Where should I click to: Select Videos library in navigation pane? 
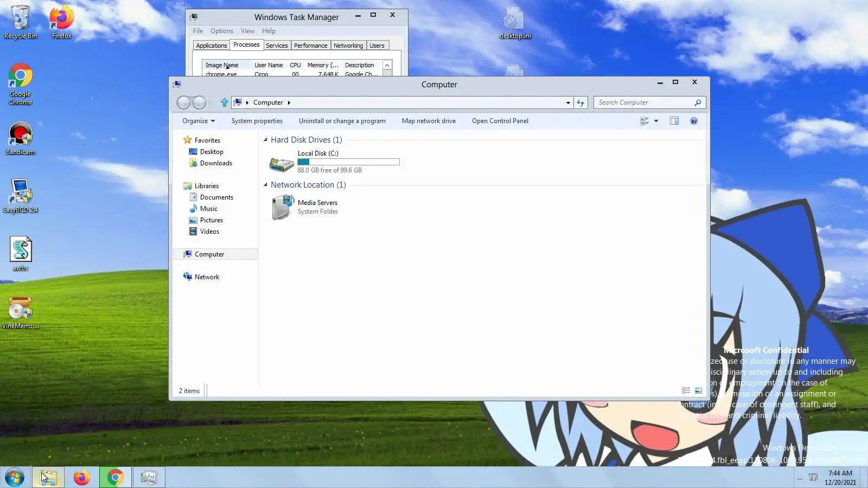point(209,232)
